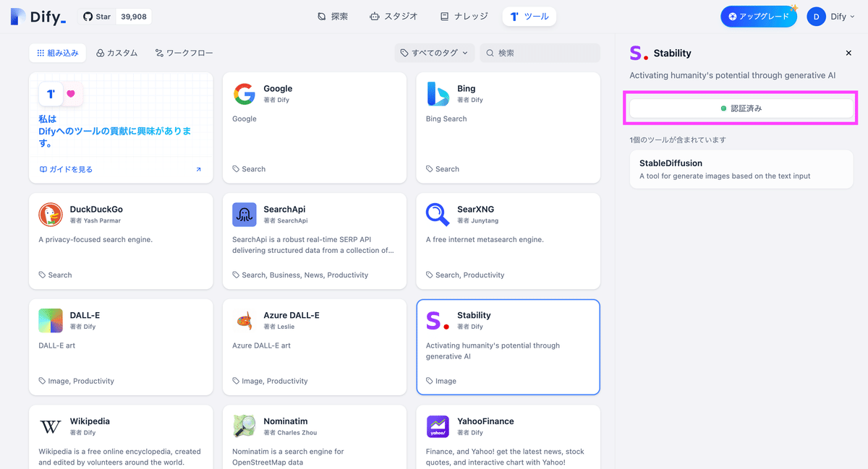Viewport: 868px width, 469px height.
Task: Open the StableDiffusion tool entry
Action: (x=741, y=169)
